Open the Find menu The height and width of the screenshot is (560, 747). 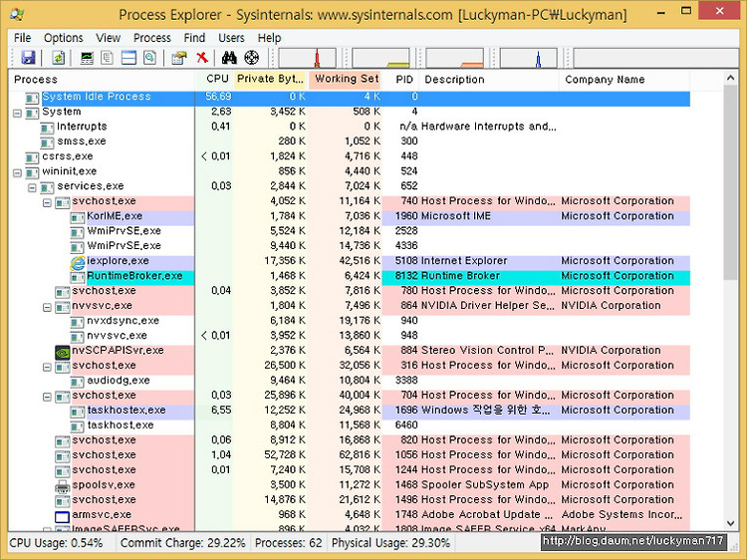(x=194, y=38)
